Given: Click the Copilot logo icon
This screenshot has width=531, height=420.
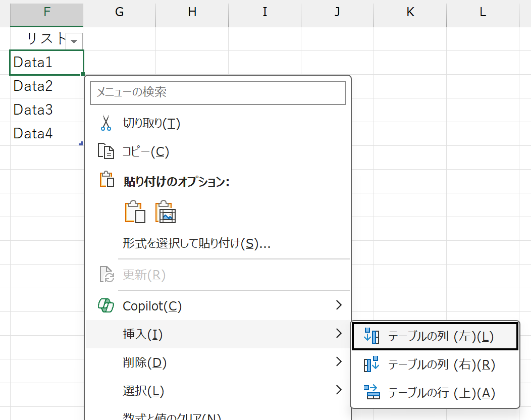Looking at the screenshot, I should click(106, 305).
